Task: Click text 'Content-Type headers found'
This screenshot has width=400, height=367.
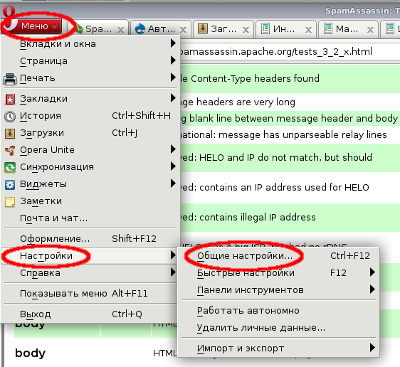Action: (x=255, y=79)
